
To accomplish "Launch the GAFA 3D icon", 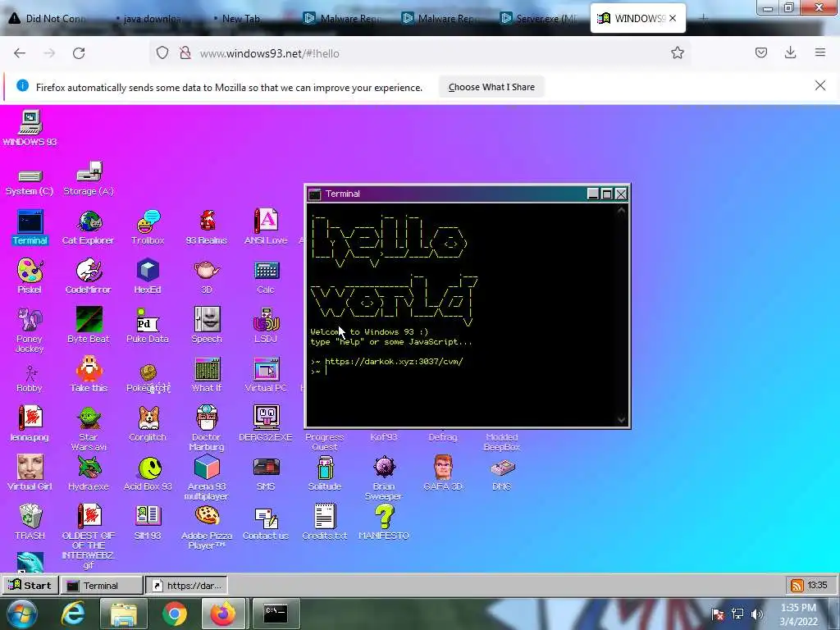I will [x=443, y=473].
